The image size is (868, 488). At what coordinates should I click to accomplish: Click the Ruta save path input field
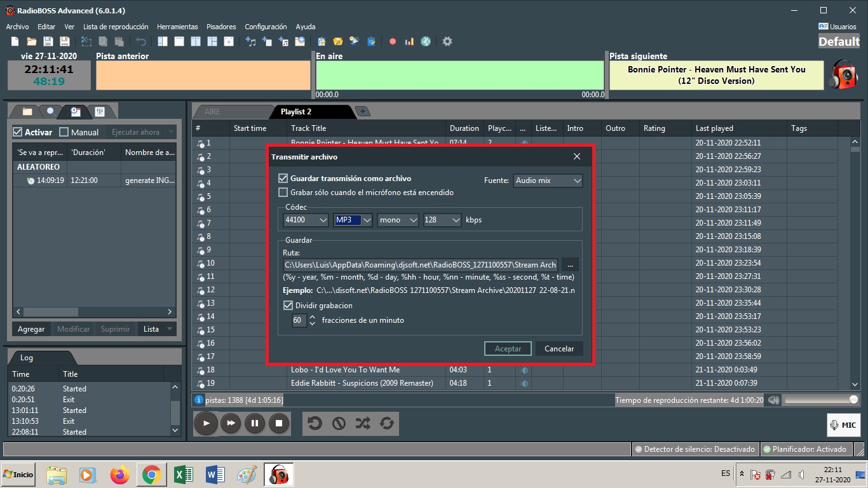(x=421, y=264)
